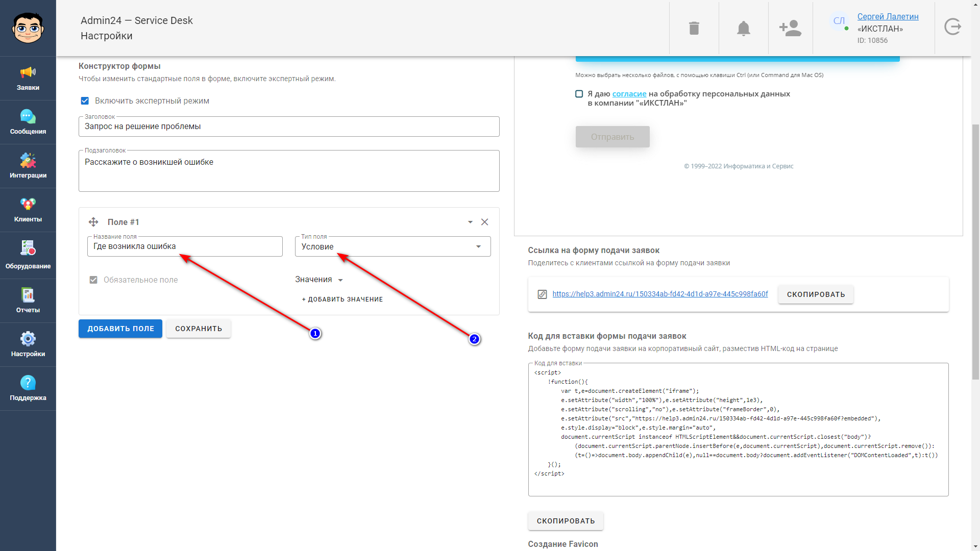Click the Заголовок input field
The height and width of the screenshot is (551, 980).
[289, 127]
